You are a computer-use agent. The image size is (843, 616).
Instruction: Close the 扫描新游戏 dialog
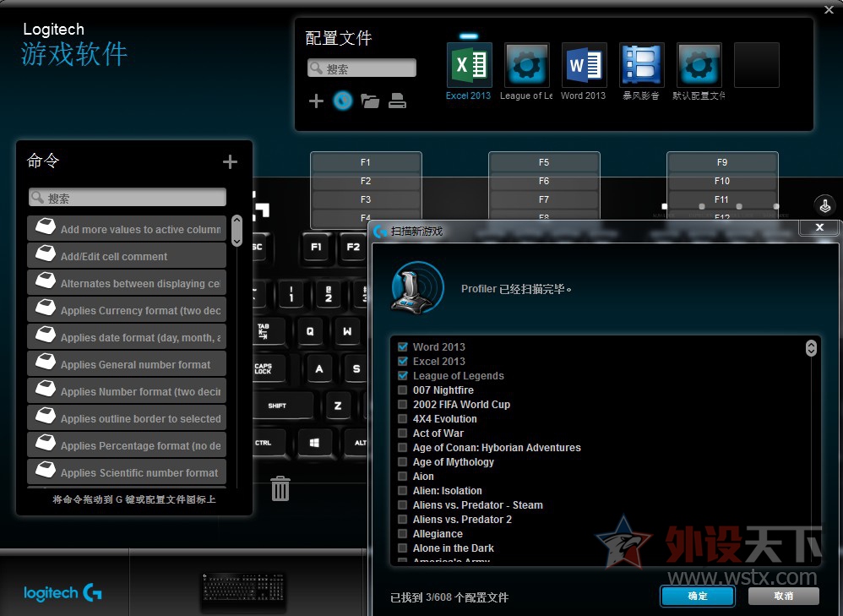[819, 227]
